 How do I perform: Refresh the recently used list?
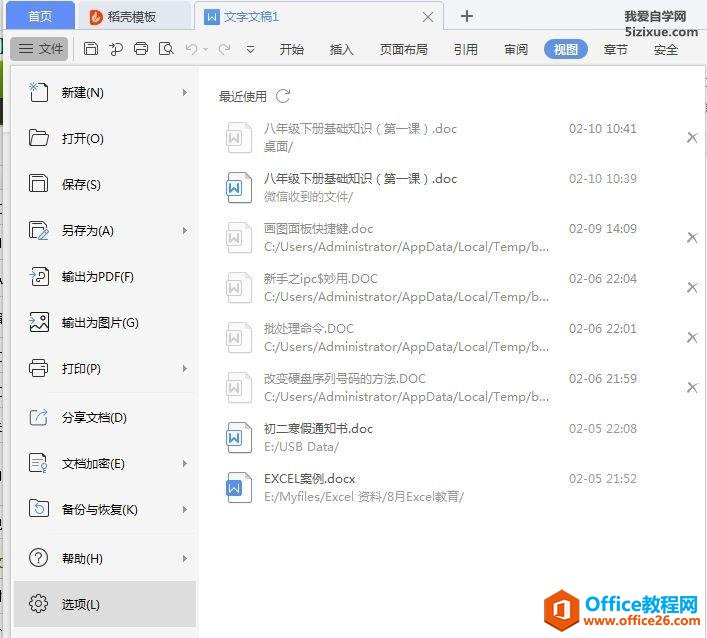(x=283, y=96)
